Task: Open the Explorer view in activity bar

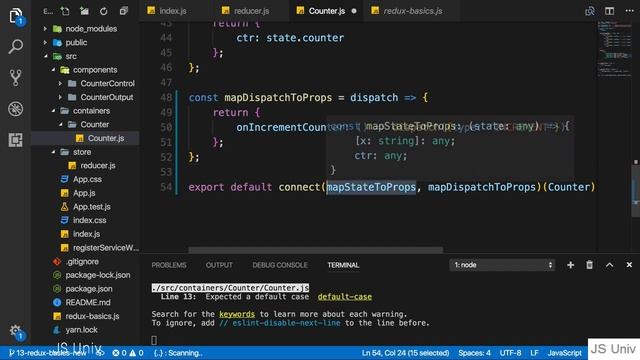Action: pyautogui.click(x=16, y=16)
